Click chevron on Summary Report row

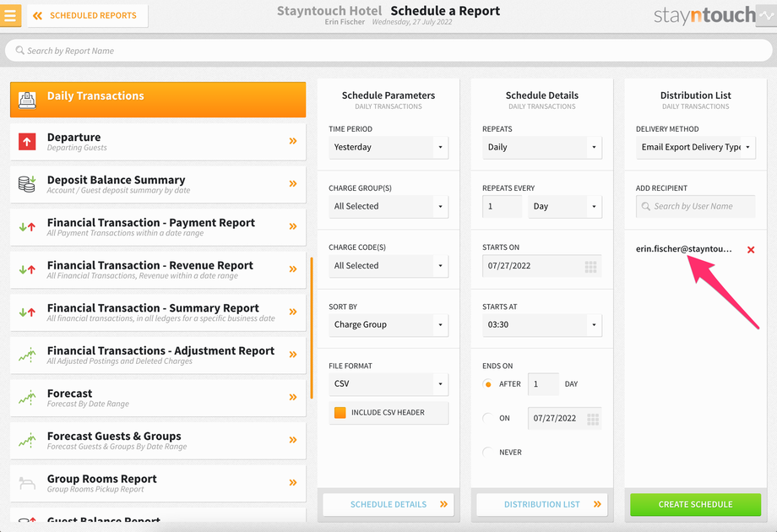[293, 312]
